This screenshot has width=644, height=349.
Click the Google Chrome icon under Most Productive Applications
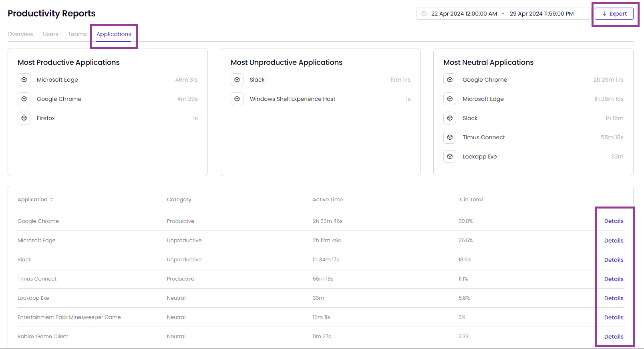click(24, 99)
